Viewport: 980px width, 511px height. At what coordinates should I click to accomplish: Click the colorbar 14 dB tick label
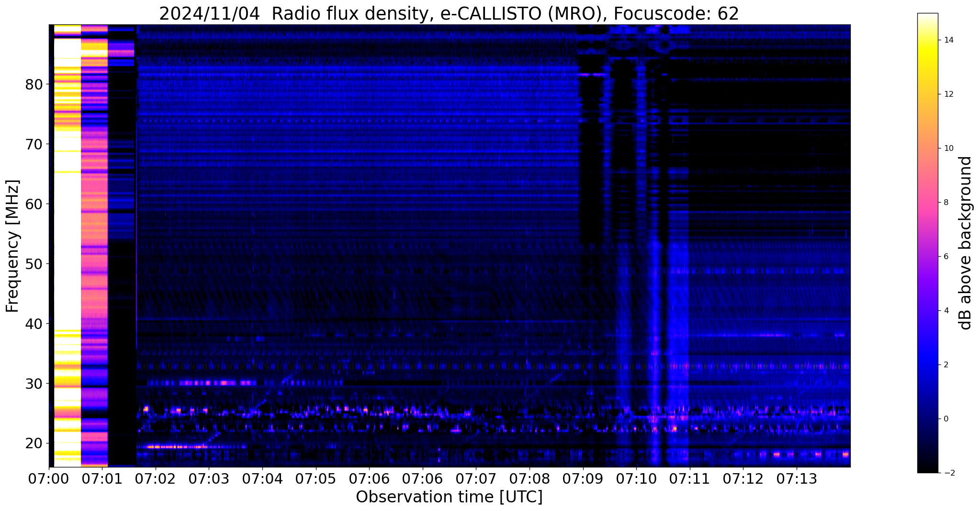pyautogui.click(x=948, y=40)
